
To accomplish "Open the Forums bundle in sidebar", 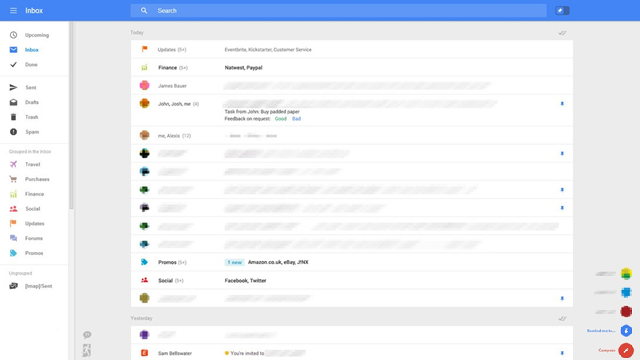I will tap(34, 238).
